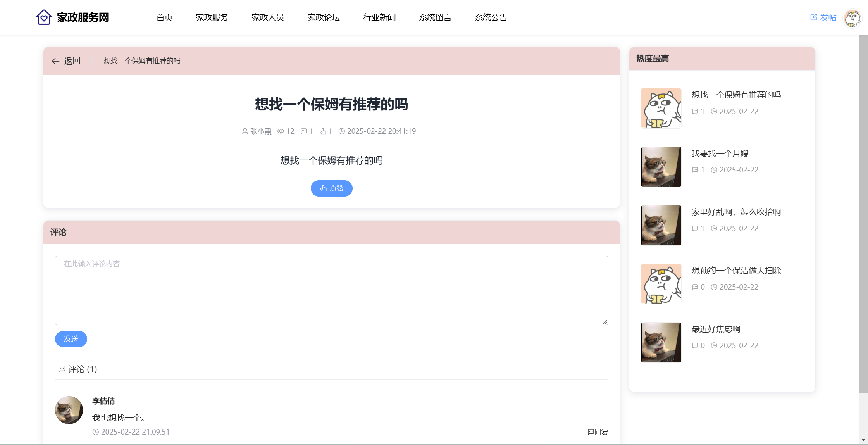Click thumbnail of 想预约一个保洁做大扫除
This screenshot has height=445, width=868.
pos(661,284)
